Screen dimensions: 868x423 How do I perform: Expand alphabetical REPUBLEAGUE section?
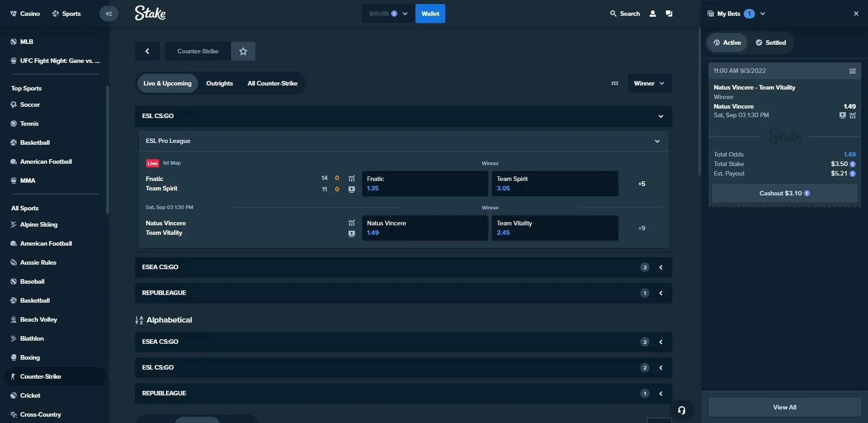tap(403, 393)
